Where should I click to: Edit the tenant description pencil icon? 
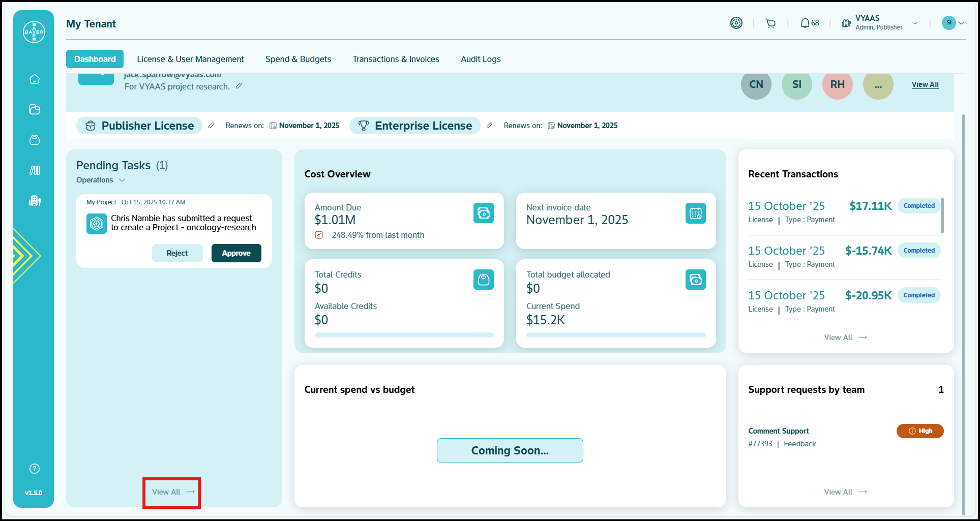[239, 86]
